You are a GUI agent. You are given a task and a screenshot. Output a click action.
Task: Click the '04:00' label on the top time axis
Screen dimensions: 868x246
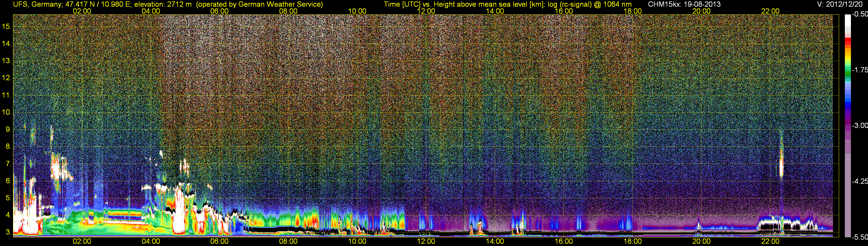(151, 11)
